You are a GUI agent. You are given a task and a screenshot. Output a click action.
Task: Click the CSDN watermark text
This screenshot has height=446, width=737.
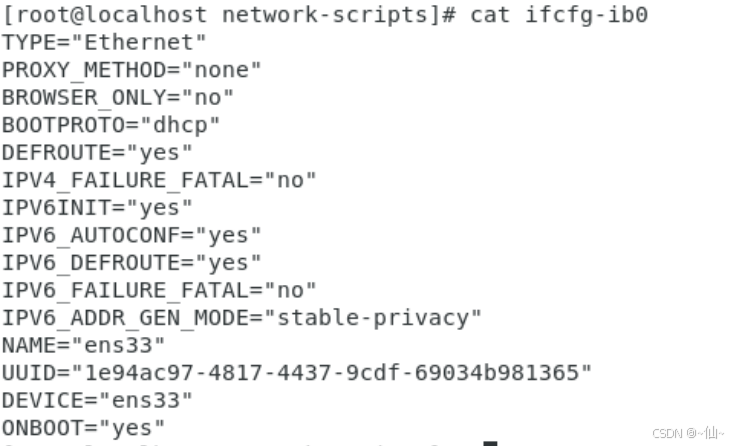pos(688,432)
